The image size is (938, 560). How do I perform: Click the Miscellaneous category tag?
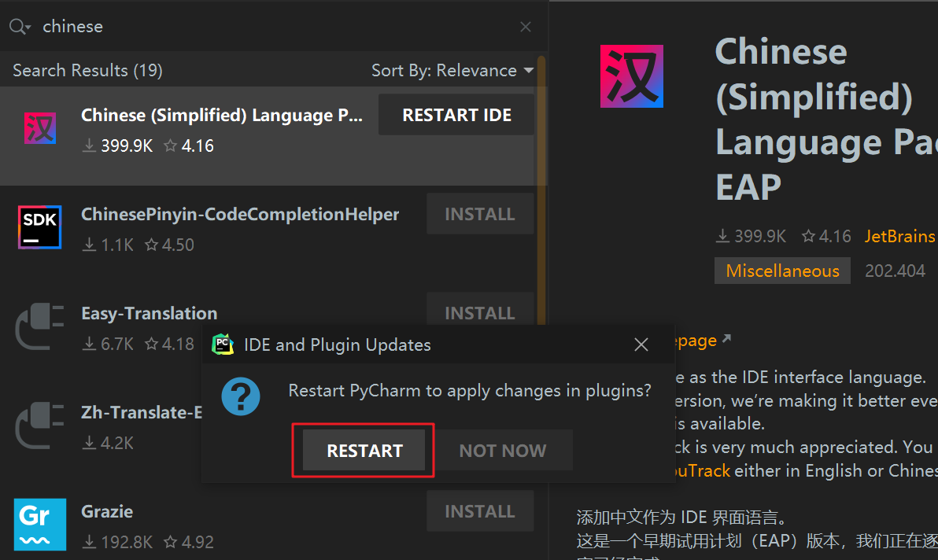pos(782,271)
